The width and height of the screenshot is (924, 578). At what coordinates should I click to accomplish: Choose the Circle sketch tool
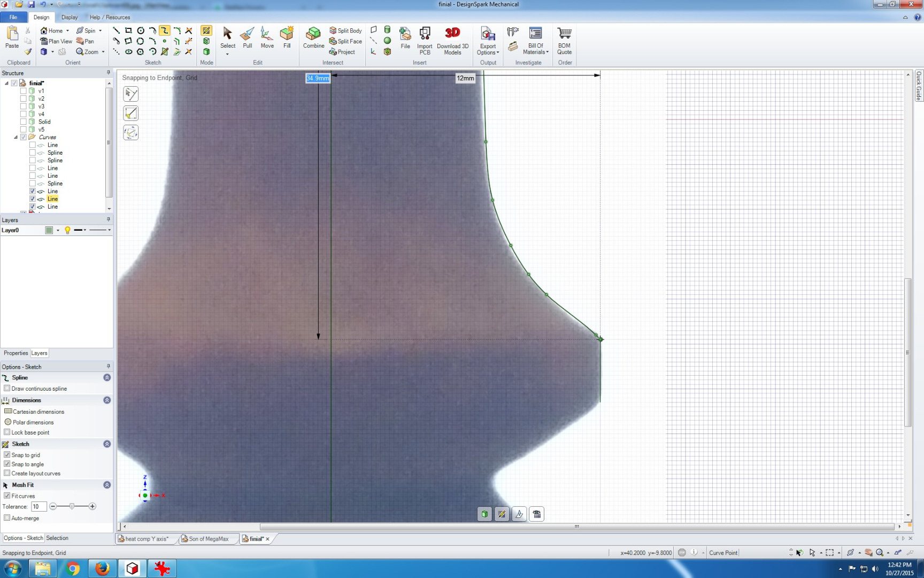pyautogui.click(x=141, y=31)
